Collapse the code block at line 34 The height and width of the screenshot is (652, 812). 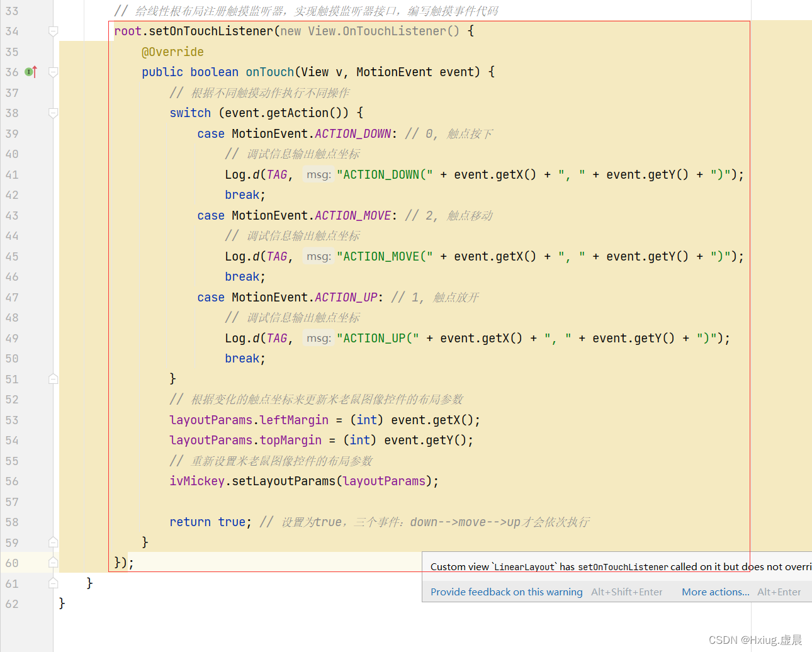click(x=54, y=31)
